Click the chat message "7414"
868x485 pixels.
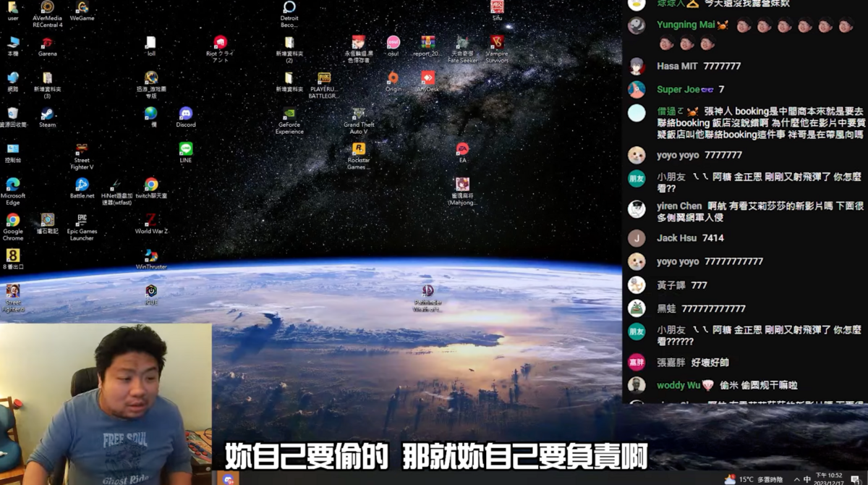tap(712, 238)
